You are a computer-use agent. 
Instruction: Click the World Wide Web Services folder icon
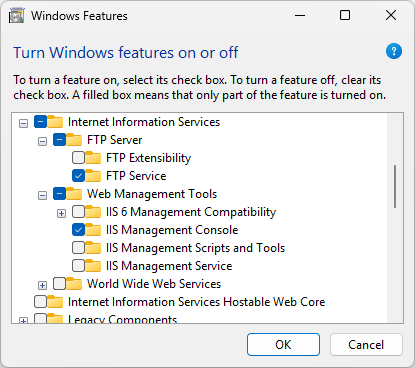coord(74,284)
